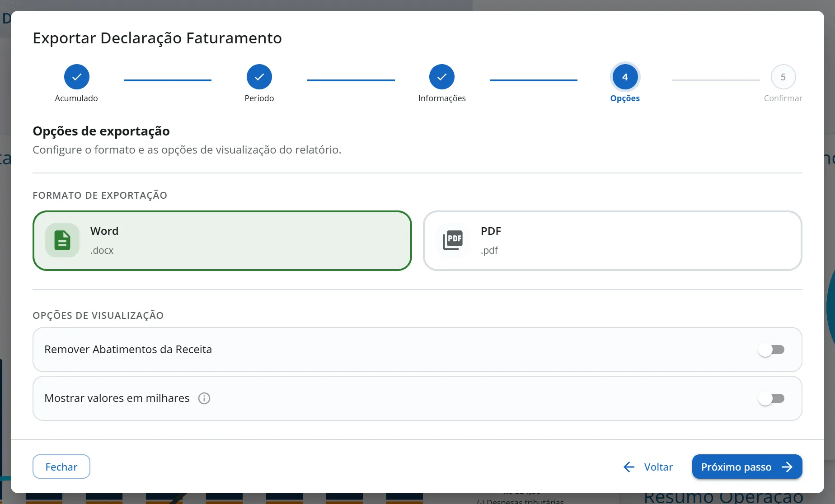The width and height of the screenshot is (835, 504).
Task: Select step 4 Opções circle
Action: coord(625,77)
